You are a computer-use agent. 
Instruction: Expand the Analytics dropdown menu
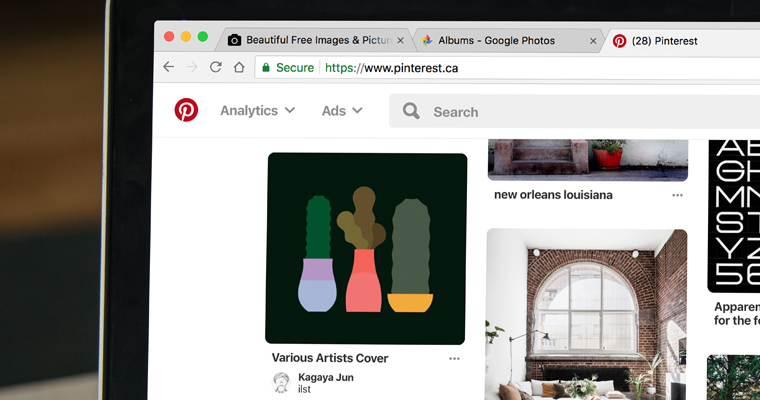[x=257, y=111]
